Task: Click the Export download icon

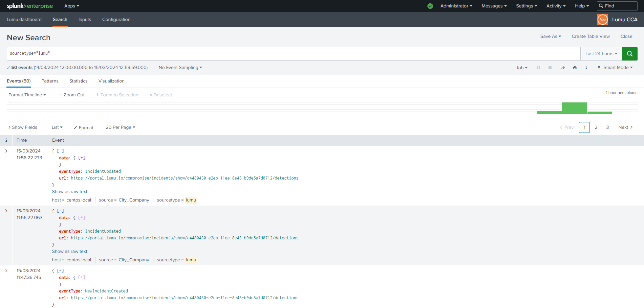Action: (586, 68)
